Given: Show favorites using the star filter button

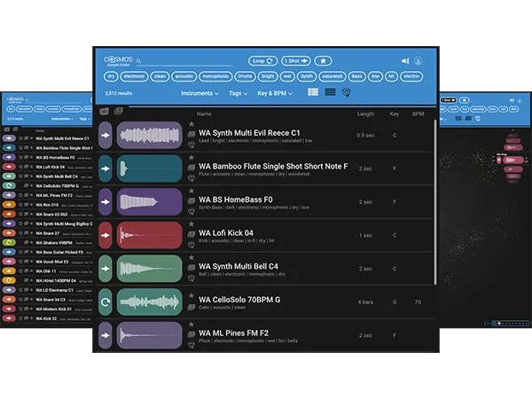Looking at the screenshot, I should (323, 60).
